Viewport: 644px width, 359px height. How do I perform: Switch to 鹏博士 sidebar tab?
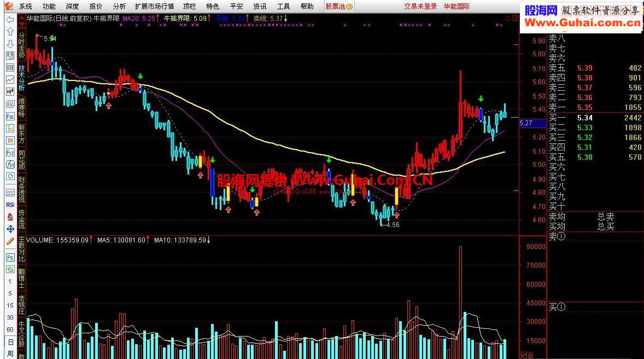click(x=21, y=279)
